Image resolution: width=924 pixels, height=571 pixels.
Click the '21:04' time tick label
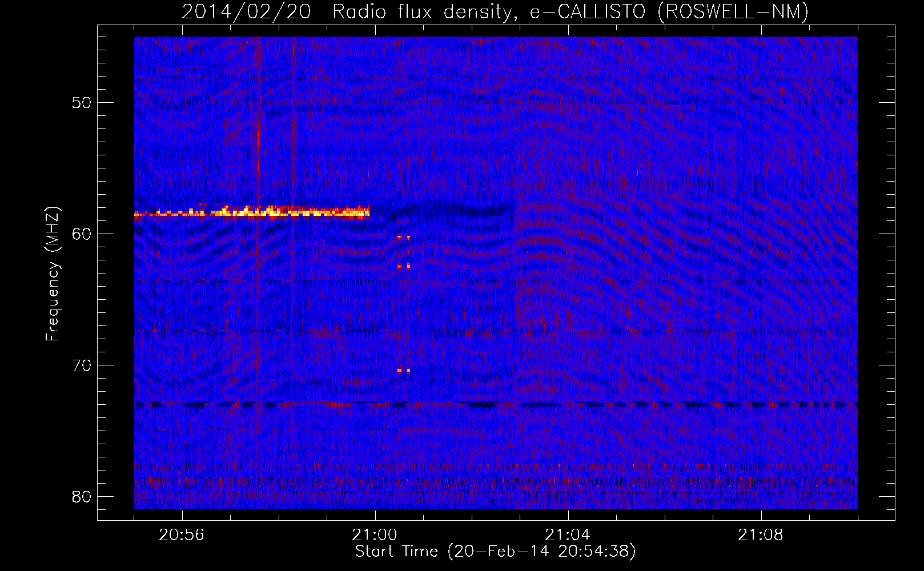point(568,535)
